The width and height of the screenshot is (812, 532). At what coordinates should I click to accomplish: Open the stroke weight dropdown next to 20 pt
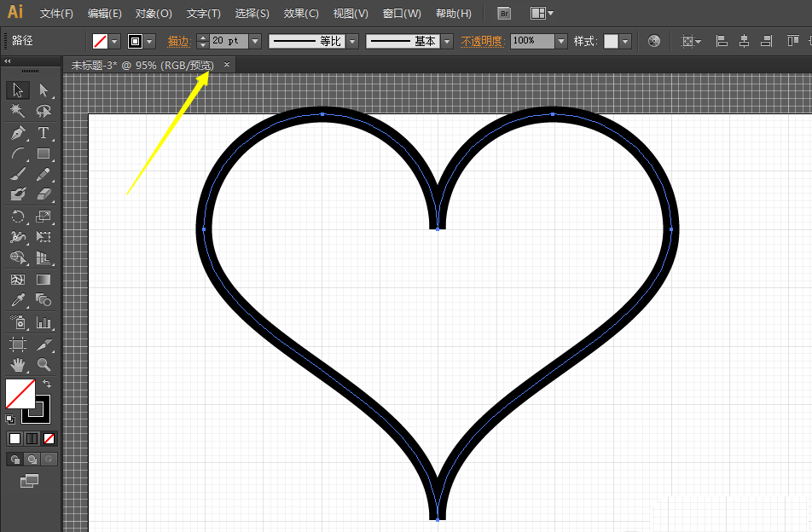(x=255, y=42)
